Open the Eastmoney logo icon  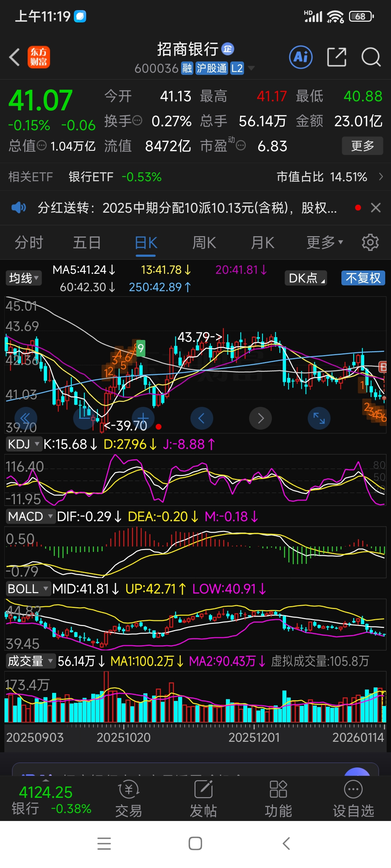pyautogui.click(x=39, y=57)
